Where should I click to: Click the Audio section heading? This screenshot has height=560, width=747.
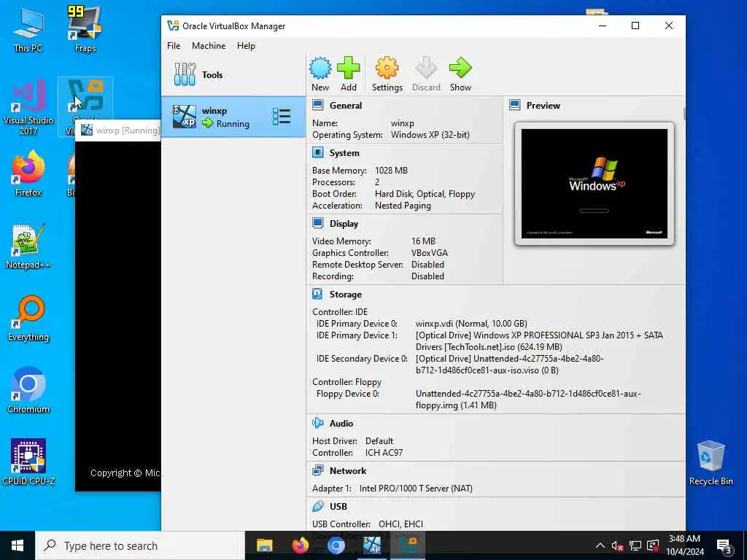click(x=341, y=424)
